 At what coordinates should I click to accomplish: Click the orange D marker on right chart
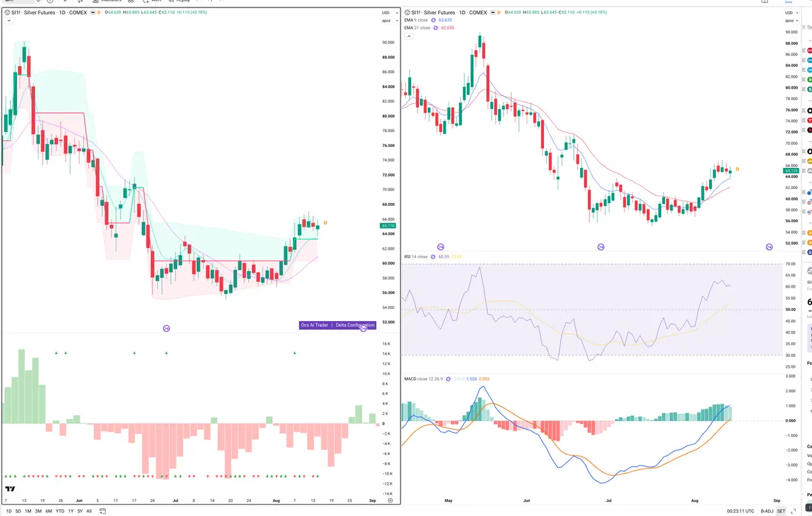pos(738,169)
